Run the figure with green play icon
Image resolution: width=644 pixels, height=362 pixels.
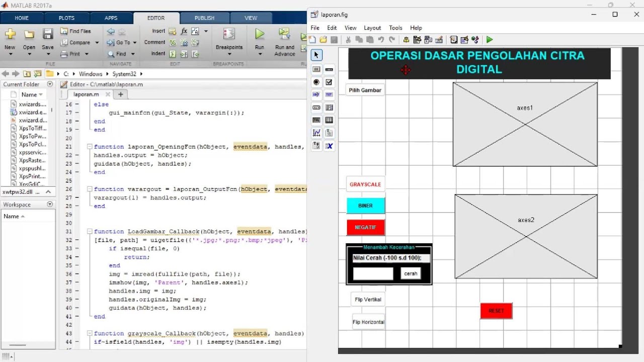coord(490,40)
